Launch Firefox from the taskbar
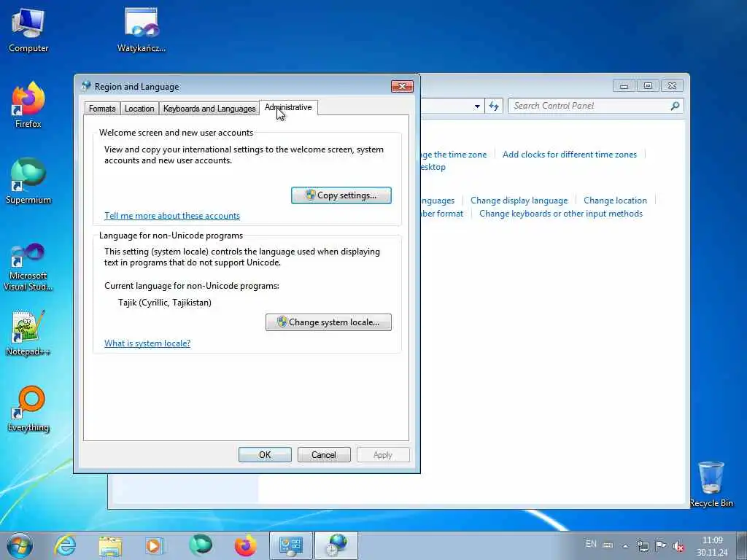Viewport: 747px width, 560px height. click(x=245, y=545)
